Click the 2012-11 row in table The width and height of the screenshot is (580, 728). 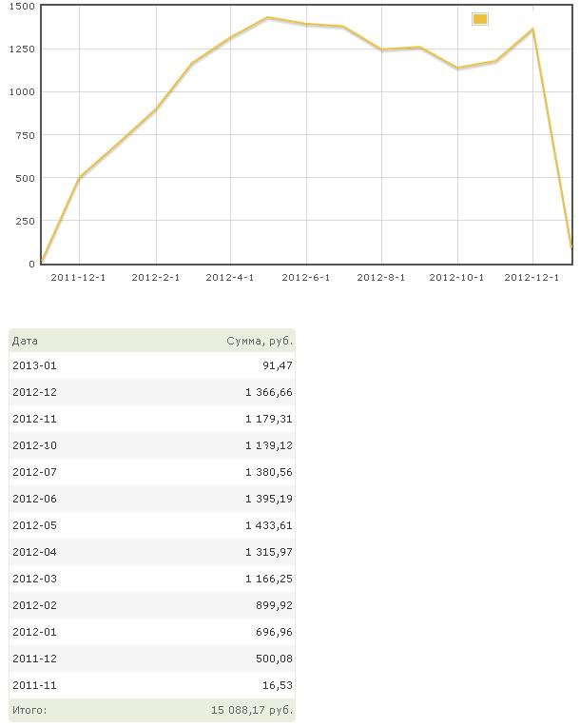point(152,419)
